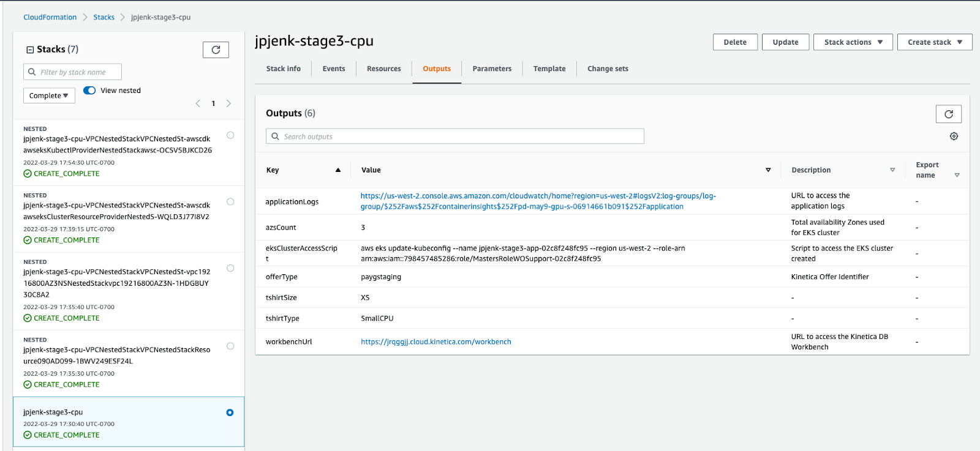Open the applicationLogs CloudWatch URL
This screenshot has height=451, width=980.
[x=538, y=201]
